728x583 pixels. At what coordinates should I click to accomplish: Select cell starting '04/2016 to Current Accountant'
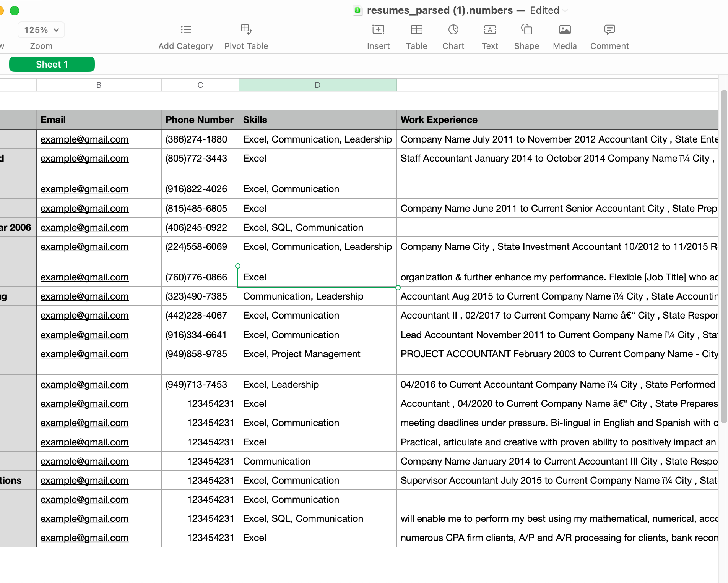click(557, 384)
